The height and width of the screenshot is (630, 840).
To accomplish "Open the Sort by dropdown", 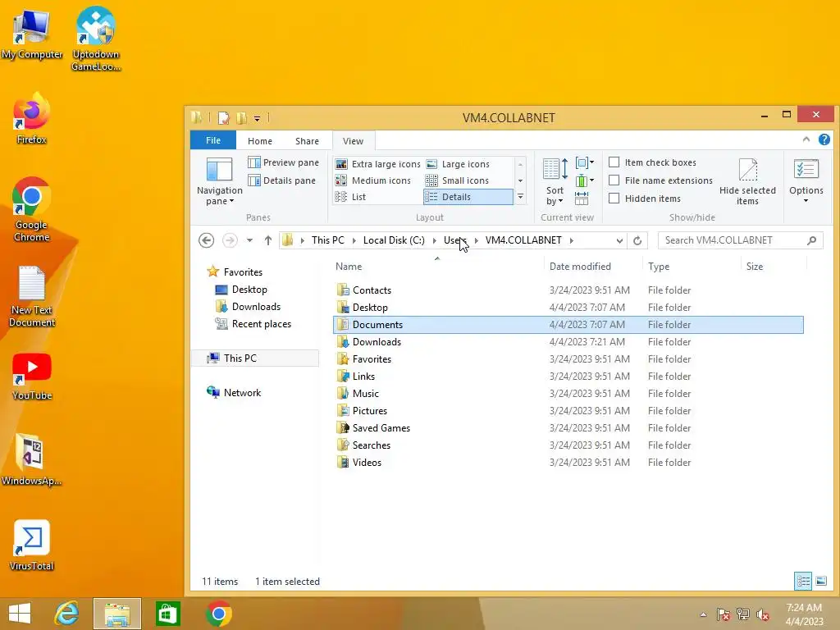I will click(x=555, y=182).
